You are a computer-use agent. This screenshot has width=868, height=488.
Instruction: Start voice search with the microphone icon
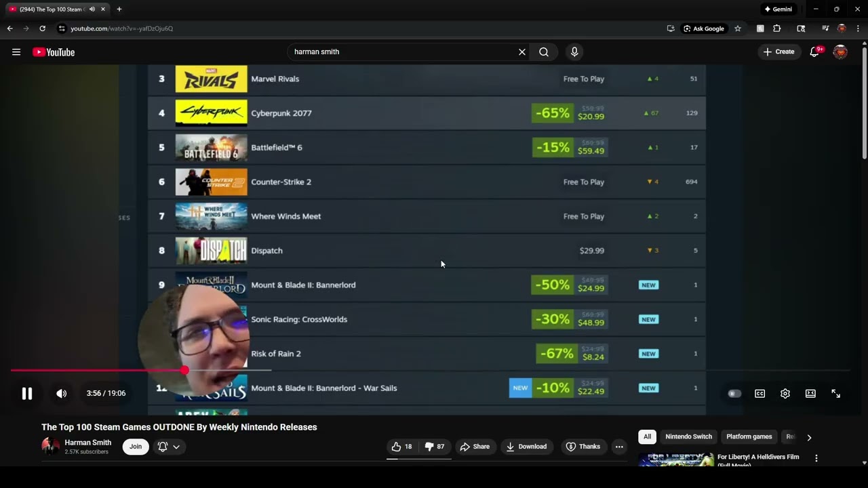click(574, 52)
